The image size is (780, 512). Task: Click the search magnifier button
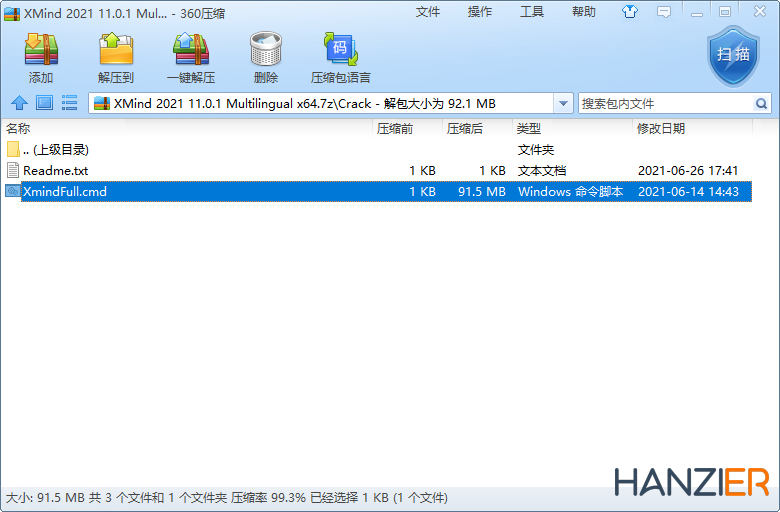click(x=761, y=103)
